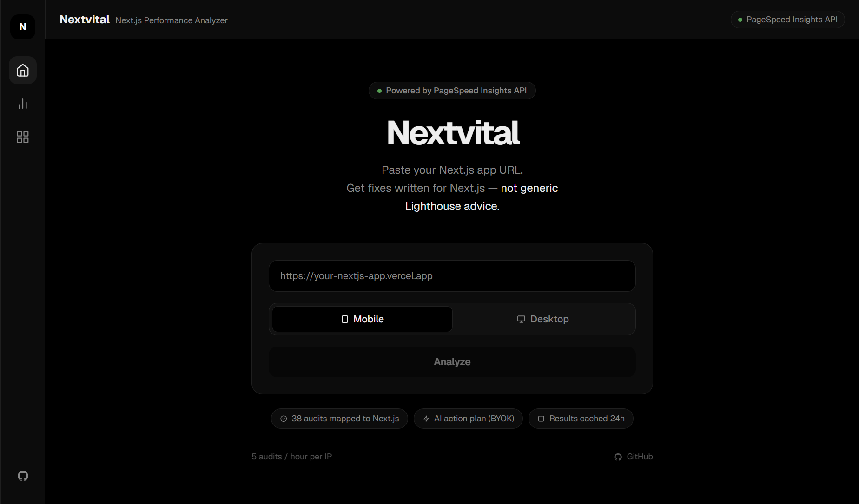Open the GitHub icon in the sidebar

pyautogui.click(x=23, y=476)
